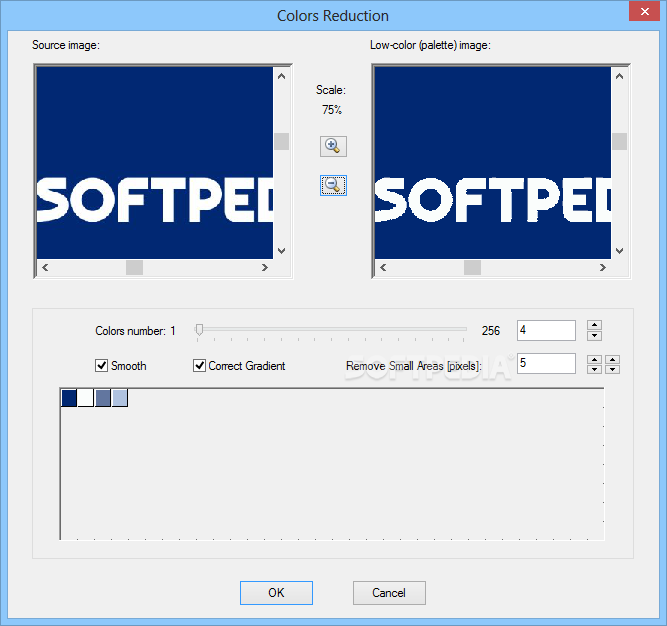Click source image vertical scrollbar thumb

pos(281,142)
